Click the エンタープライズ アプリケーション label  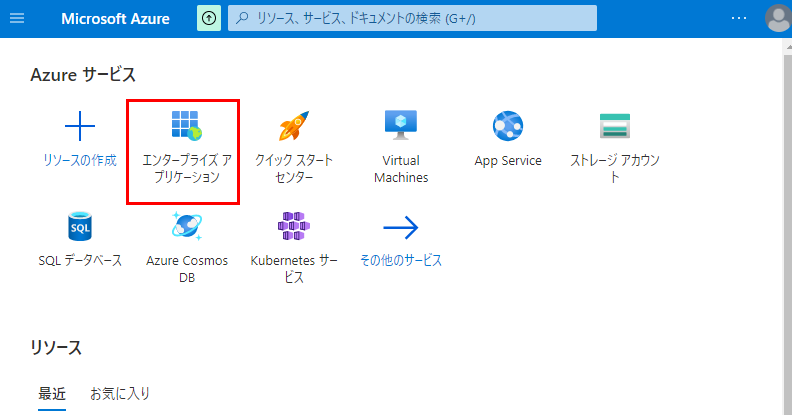186,169
